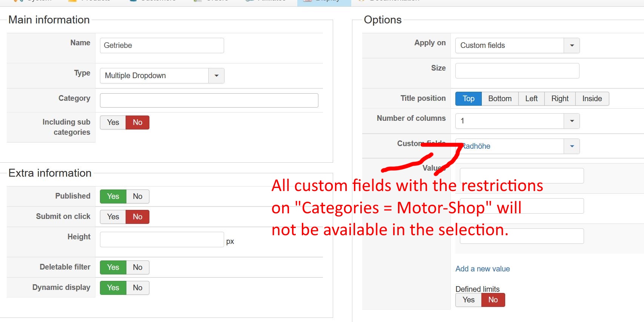Set Including sub categories to Yes
644x322 pixels.
pos(113,122)
